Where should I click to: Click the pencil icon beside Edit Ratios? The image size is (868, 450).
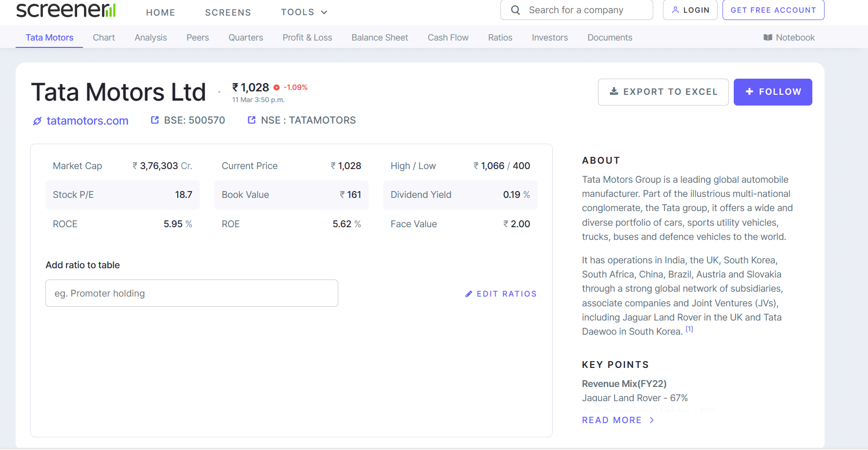coord(469,294)
